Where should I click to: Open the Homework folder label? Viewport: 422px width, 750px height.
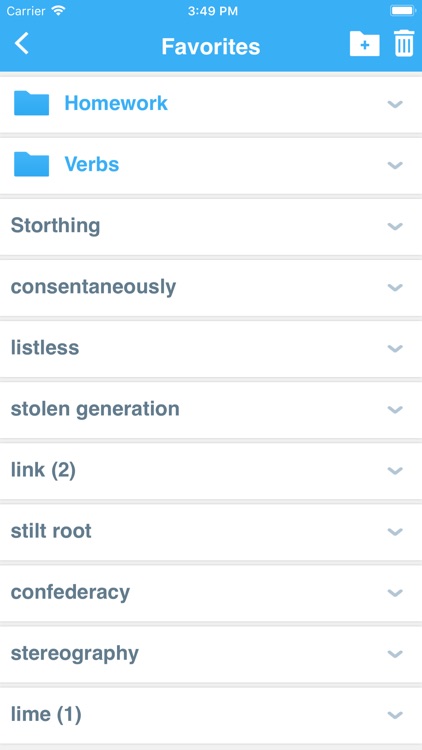pos(116,103)
